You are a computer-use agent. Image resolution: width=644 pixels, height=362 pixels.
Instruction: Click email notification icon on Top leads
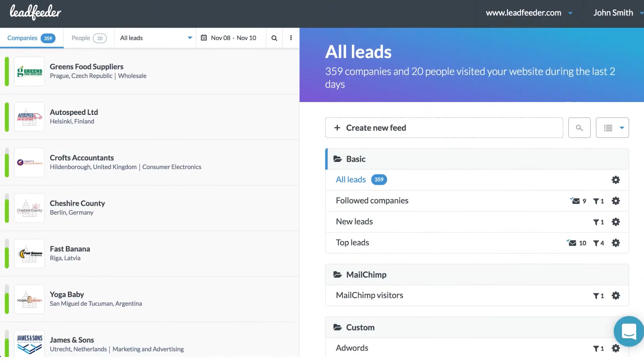pyautogui.click(x=572, y=242)
